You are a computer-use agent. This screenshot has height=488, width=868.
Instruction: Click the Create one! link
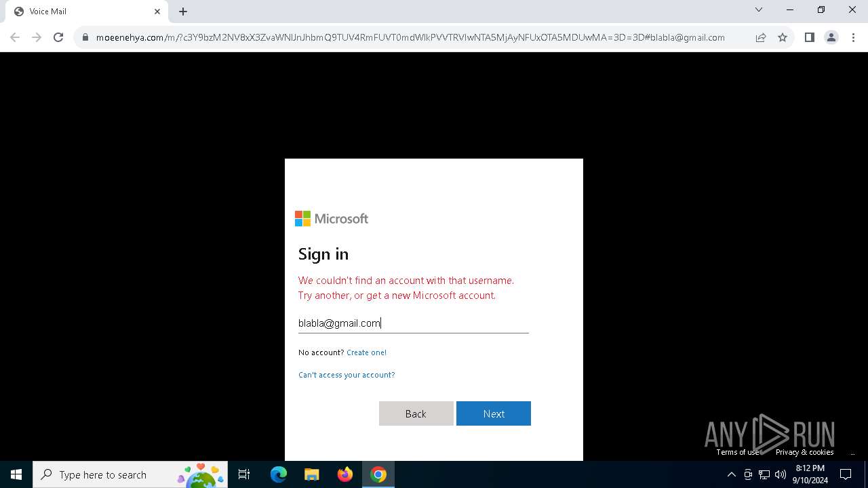click(x=366, y=352)
